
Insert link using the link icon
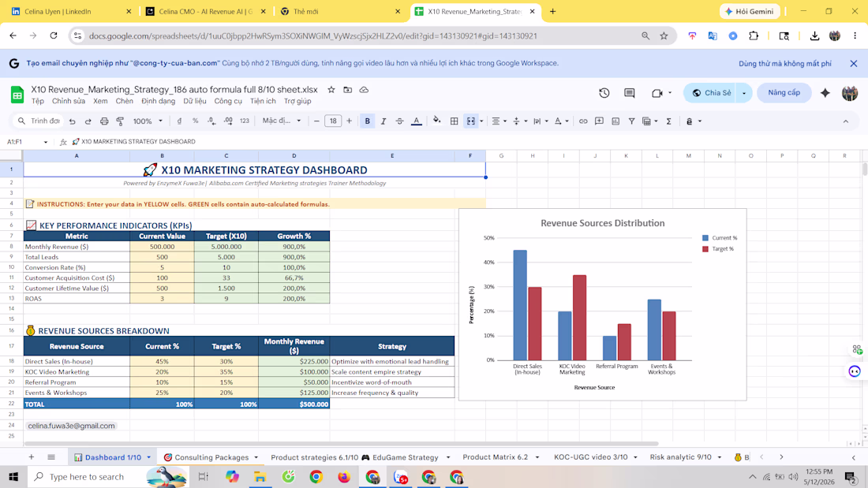(x=583, y=121)
